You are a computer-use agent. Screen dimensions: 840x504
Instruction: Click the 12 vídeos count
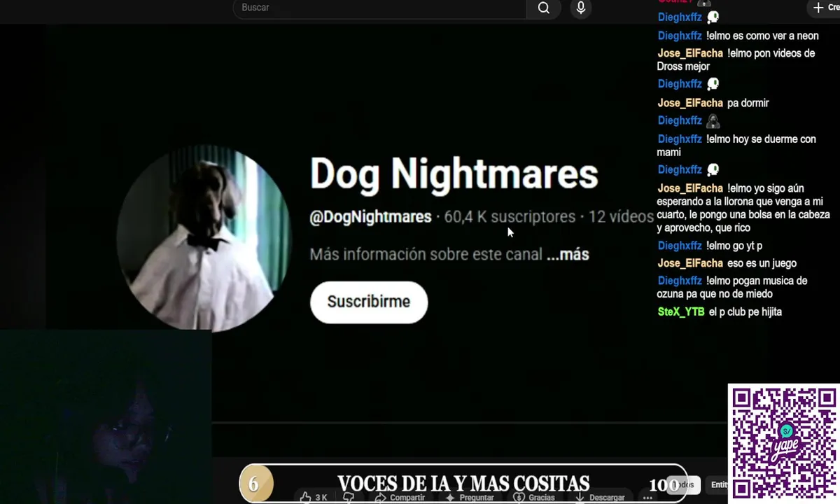[x=621, y=217]
